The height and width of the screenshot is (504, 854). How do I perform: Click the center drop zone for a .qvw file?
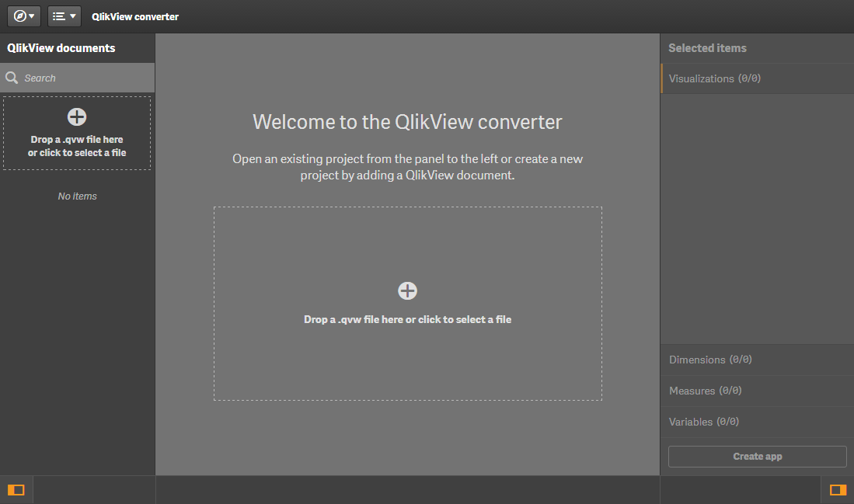pos(407,303)
